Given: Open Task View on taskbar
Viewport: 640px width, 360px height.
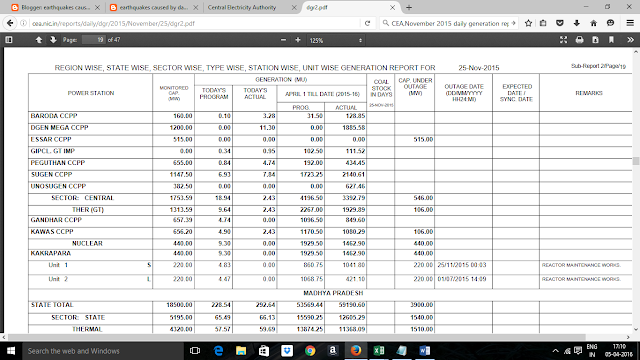Looking at the screenshot, I should point(195,351).
